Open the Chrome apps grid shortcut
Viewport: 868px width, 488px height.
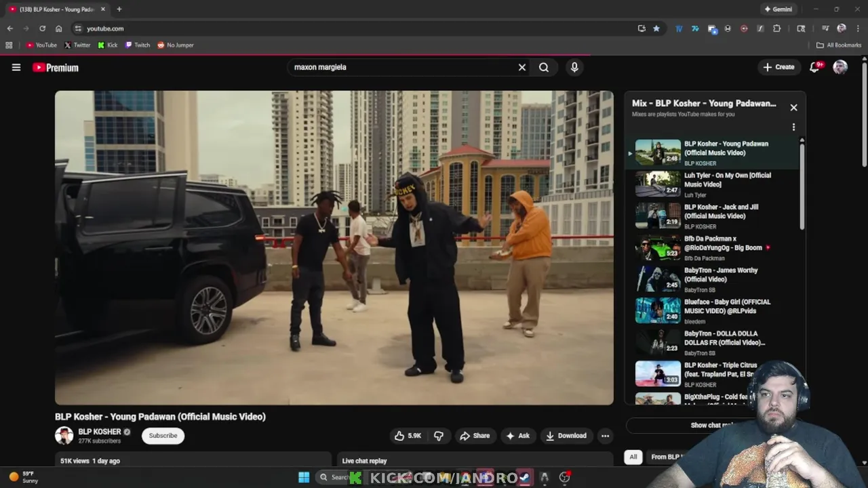pyautogui.click(x=9, y=45)
